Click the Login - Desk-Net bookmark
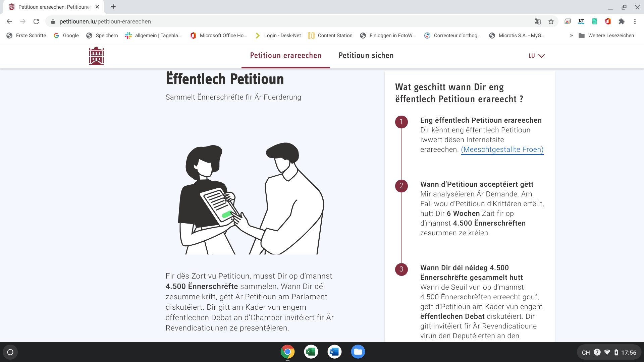The height and width of the screenshot is (362, 644). pyautogui.click(x=278, y=36)
